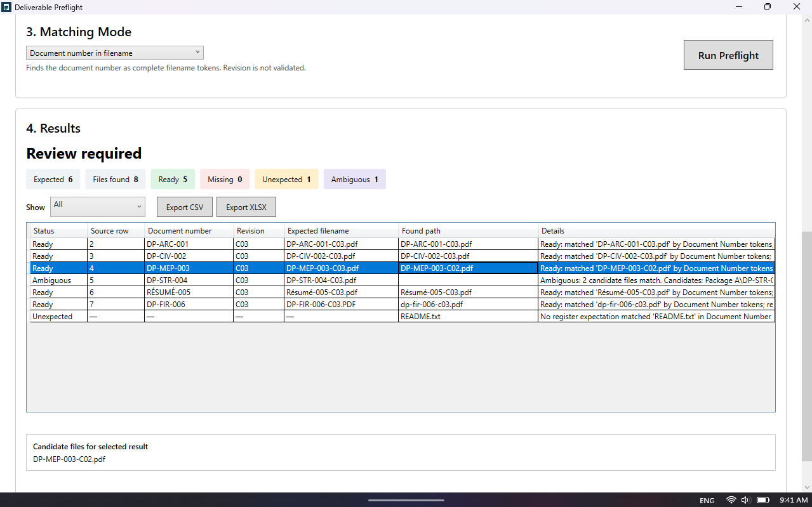This screenshot has width=812, height=507.
Task: Click candidate file DP-MEP-003-C02.pdf below the table
Action: pyautogui.click(x=69, y=459)
